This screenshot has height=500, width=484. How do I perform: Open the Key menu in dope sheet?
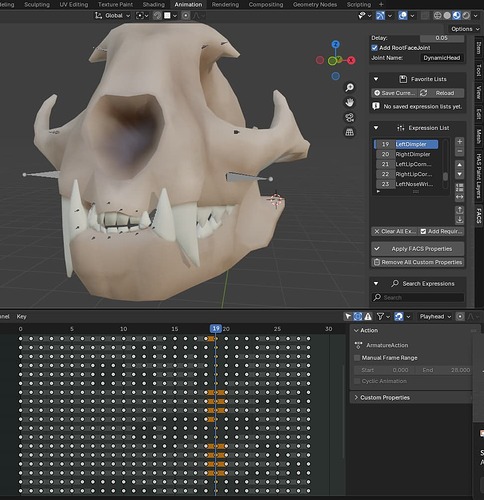click(22, 316)
